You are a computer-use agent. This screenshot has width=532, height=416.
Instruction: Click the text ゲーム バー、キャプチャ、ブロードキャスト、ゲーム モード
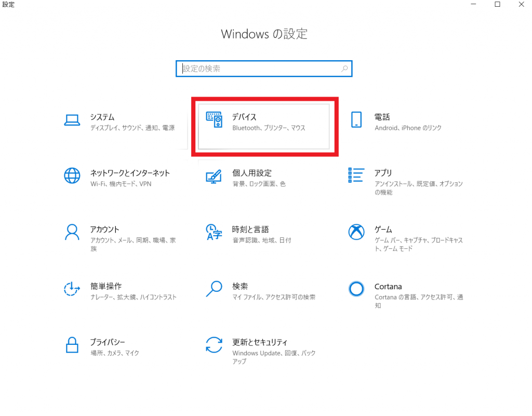(419, 244)
